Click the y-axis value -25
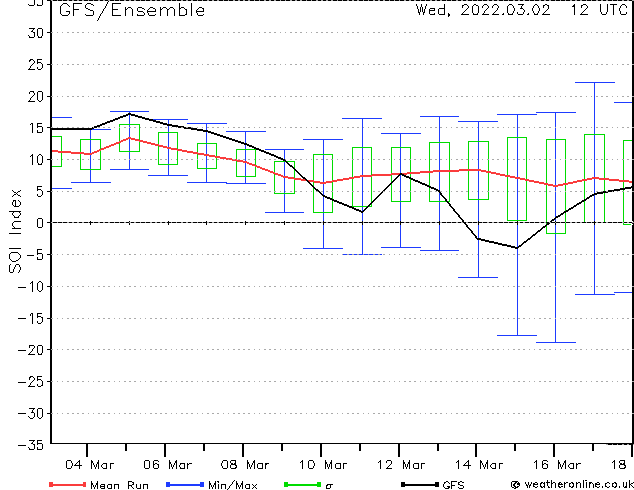The height and width of the screenshot is (490, 634). (31, 381)
